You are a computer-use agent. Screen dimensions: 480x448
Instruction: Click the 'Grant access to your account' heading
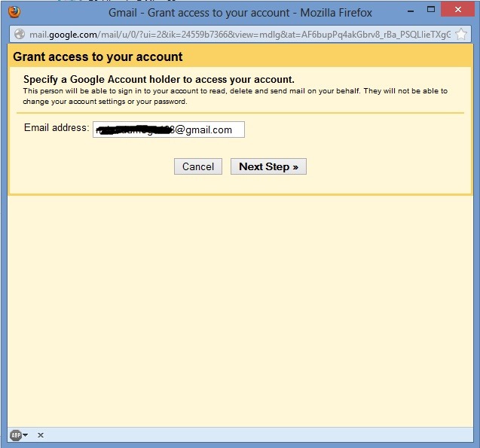(98, 57)
